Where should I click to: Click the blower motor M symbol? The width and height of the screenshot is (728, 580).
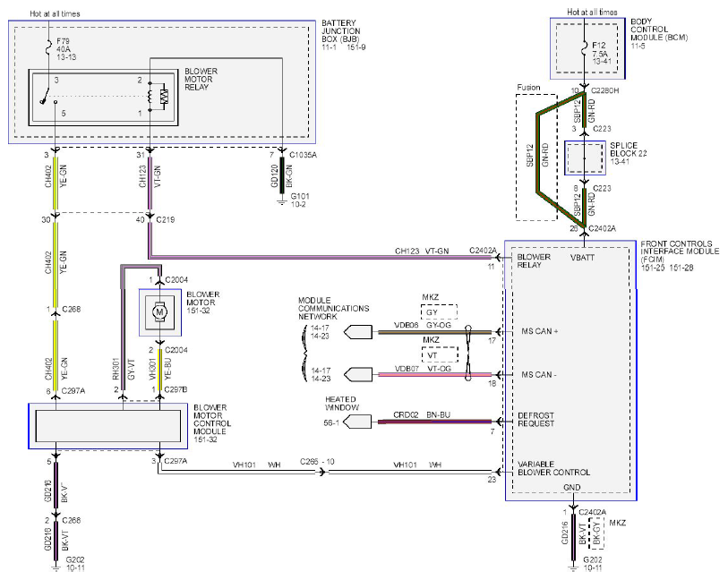tap(159, 312)
